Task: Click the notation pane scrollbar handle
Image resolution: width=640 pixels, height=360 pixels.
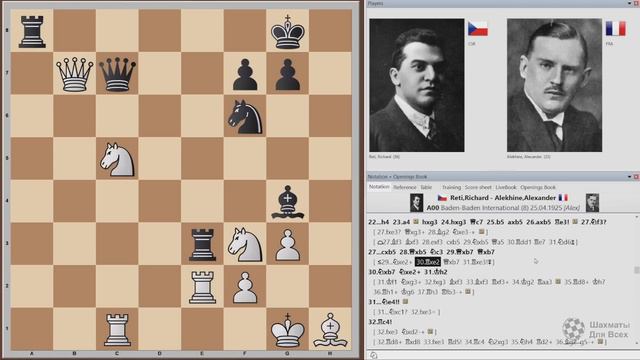Action: tap(636, 270)
